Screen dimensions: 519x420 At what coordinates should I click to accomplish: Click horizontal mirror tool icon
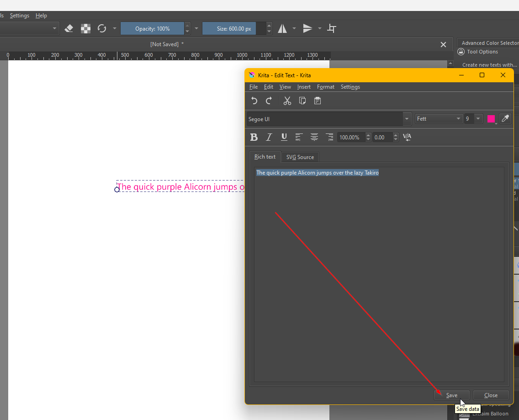click(282, 29)
